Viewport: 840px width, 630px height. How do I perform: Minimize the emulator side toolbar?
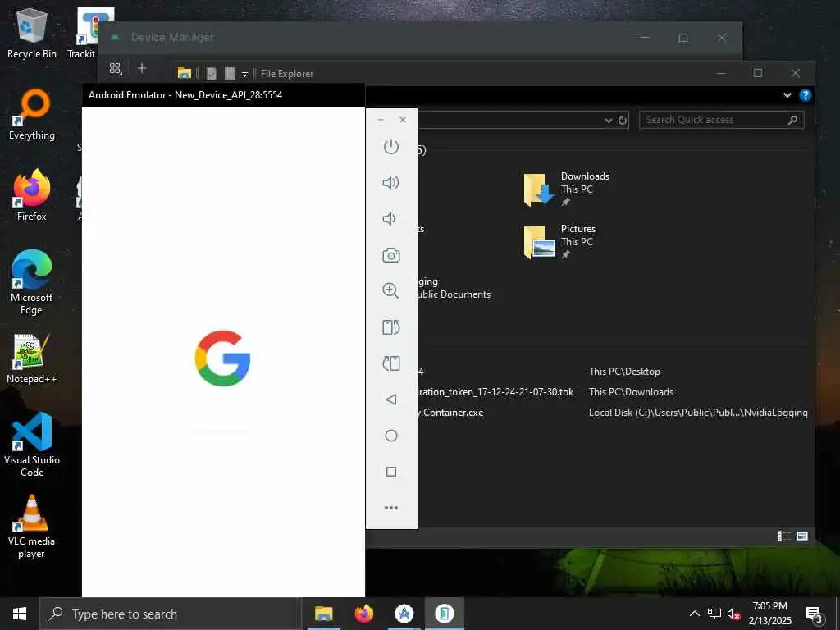click(381, 120)
